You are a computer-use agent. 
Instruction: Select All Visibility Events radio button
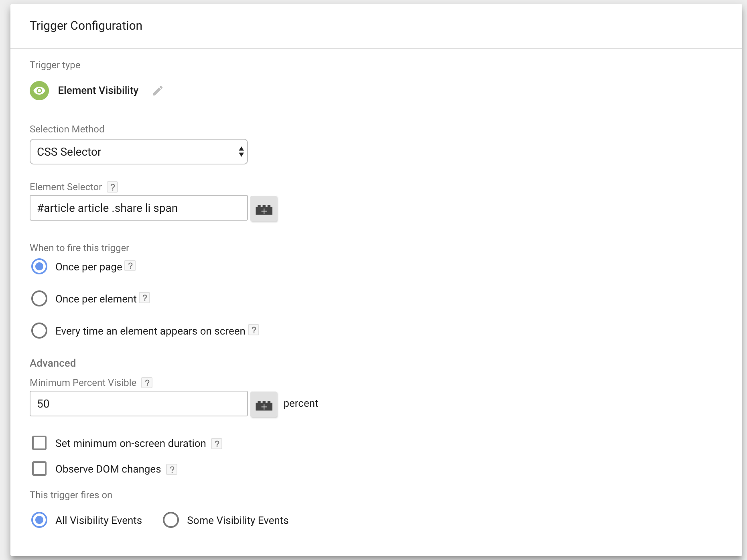(x=39, y=520)
